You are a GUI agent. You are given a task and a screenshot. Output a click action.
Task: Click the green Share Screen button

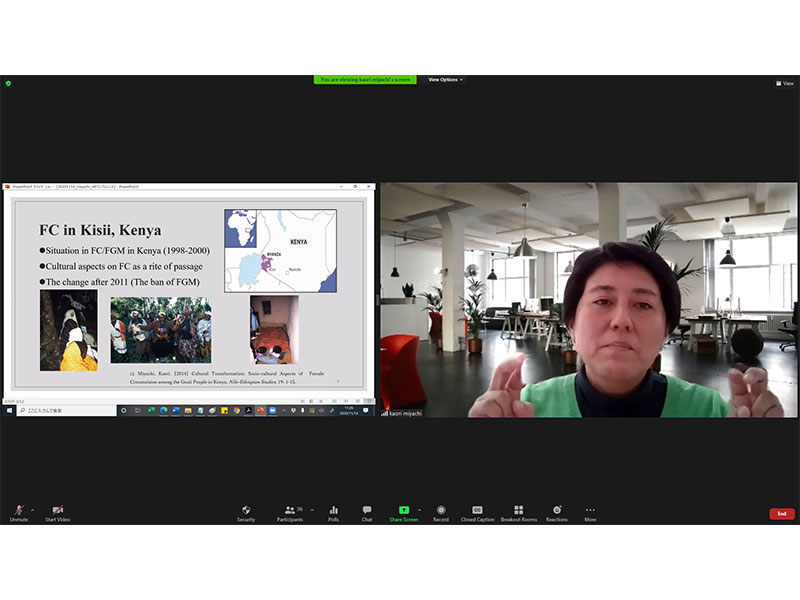pyautogui.click(x=404, y=512)
